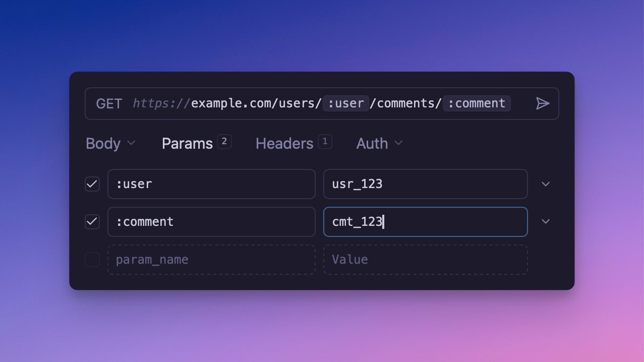Click the empty Value placeholder field
Image resolution: width=644 pixels, height=362 pixels.
(x=425, y=260)
